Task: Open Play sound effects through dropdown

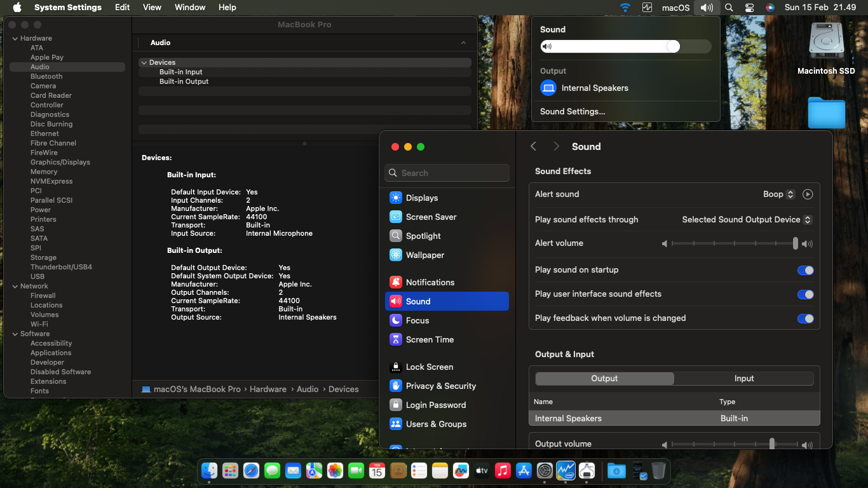Action: tap(747, 220)
